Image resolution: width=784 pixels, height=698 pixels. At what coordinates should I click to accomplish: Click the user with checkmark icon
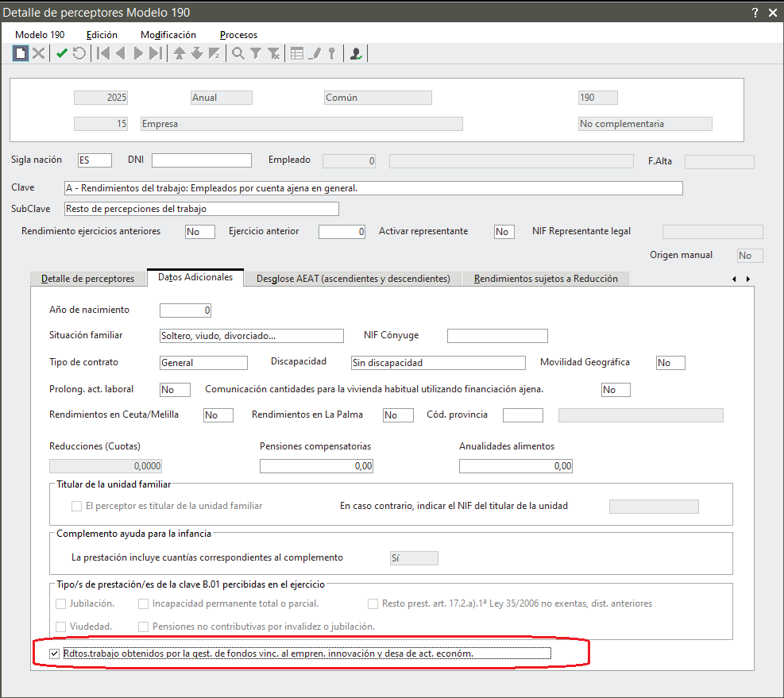356,53
